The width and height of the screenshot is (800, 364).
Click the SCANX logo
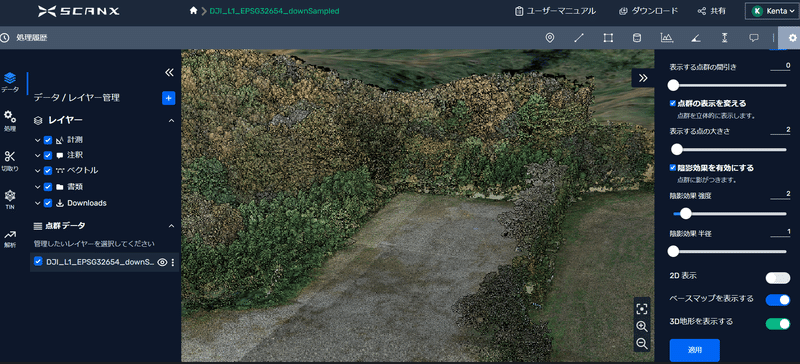[79, 11]
